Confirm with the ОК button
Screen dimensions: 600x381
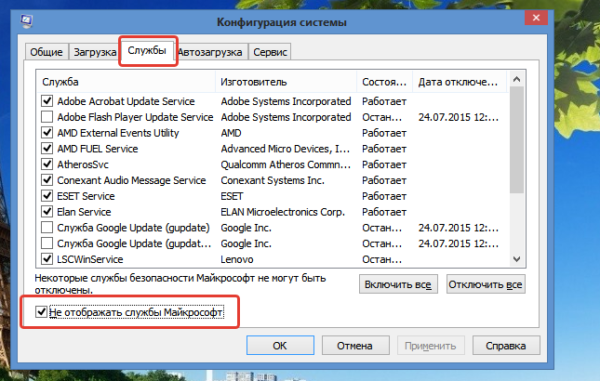point(280,345)
